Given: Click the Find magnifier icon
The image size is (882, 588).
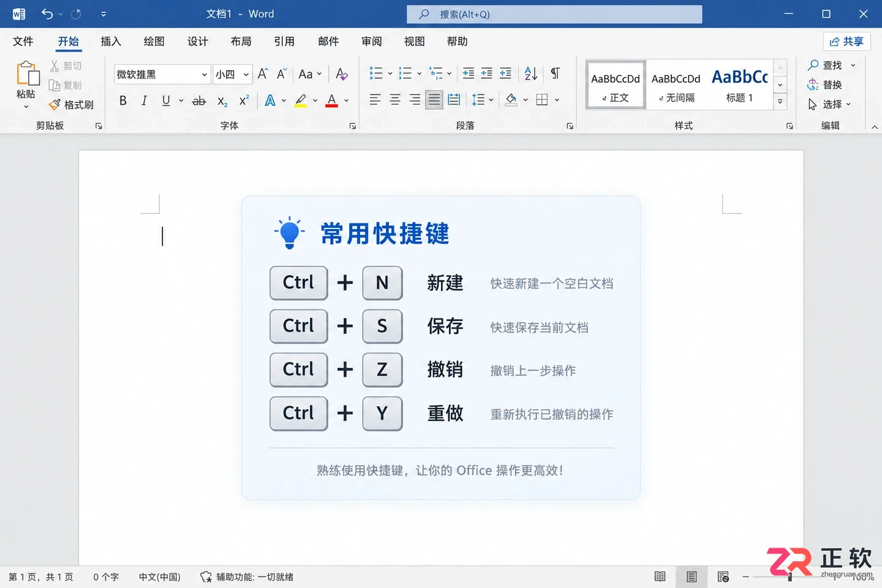Looking at the screenshot, I should point(813,65).
